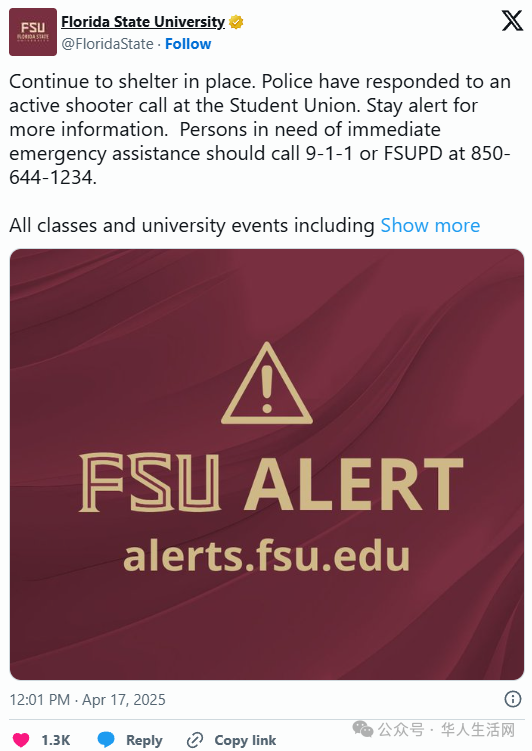Click the blue reply bubble icon
532x751 pixels.
106,740
